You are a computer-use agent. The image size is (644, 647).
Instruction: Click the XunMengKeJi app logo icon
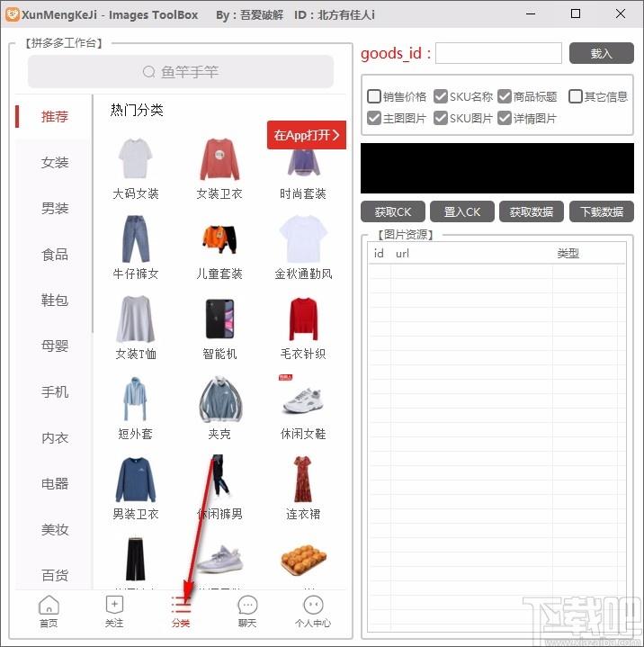click(13, 14)
